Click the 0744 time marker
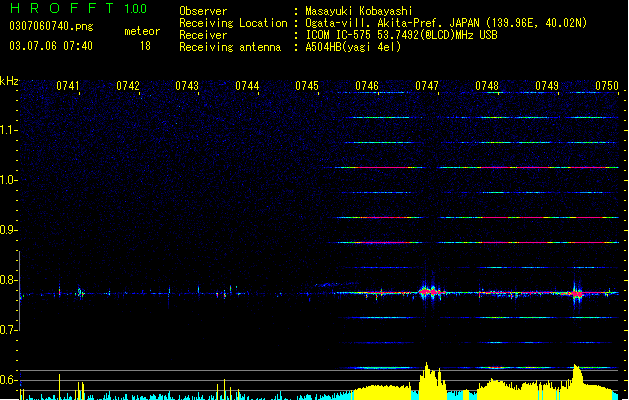Viewport: 629px width, 400px height. tap(247, 86)
